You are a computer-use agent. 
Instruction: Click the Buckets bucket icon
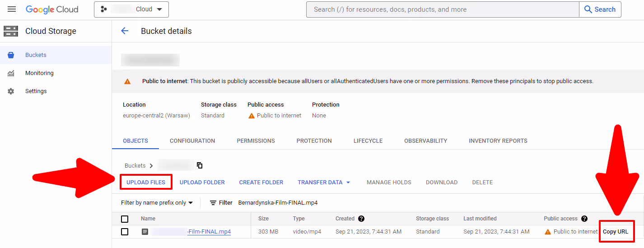tap(11, 55)
